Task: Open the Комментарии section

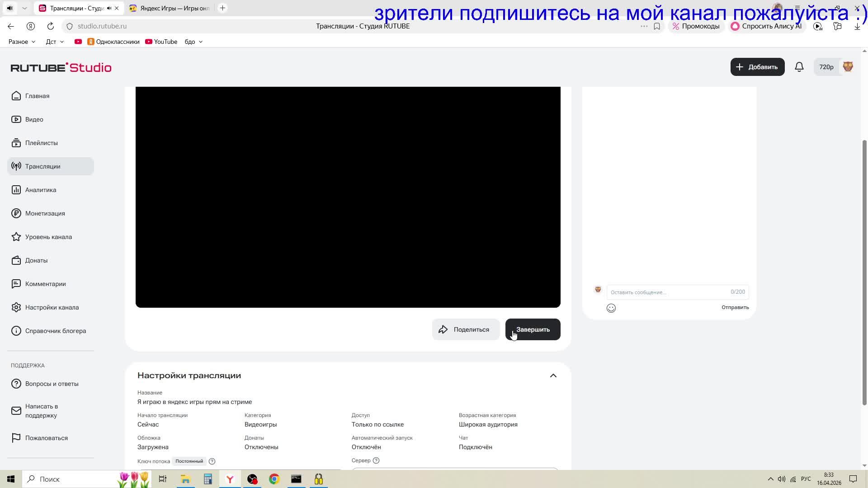Action: tap(45, 284)
